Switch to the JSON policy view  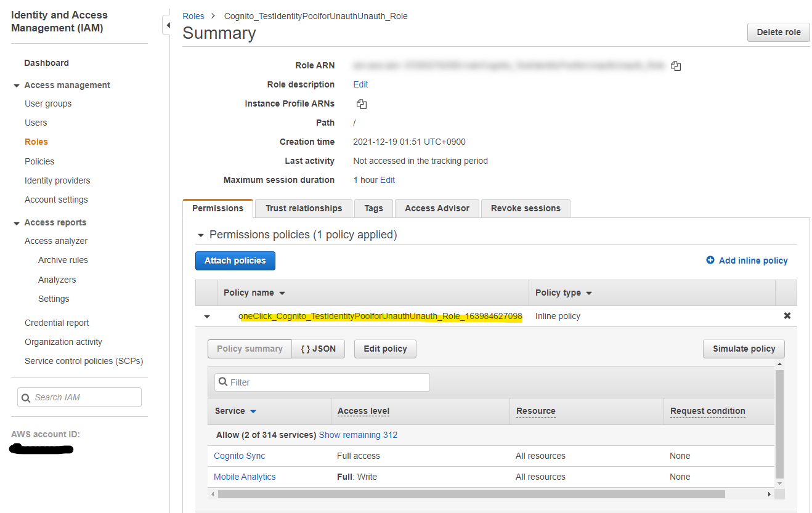click(319, 349)
